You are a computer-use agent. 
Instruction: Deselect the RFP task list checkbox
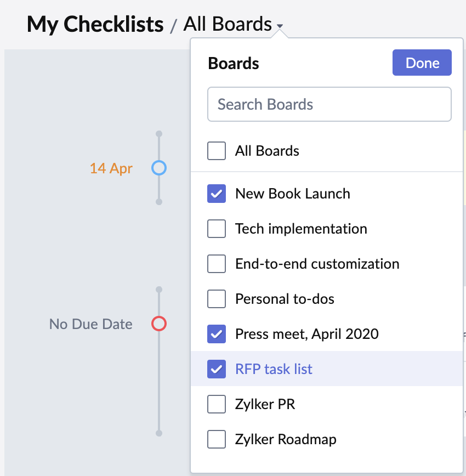coord(217,369)
